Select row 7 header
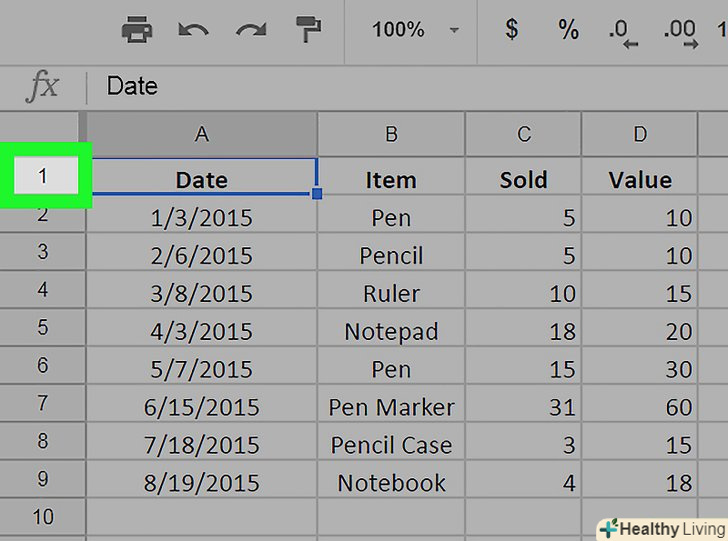 [42, 405]
